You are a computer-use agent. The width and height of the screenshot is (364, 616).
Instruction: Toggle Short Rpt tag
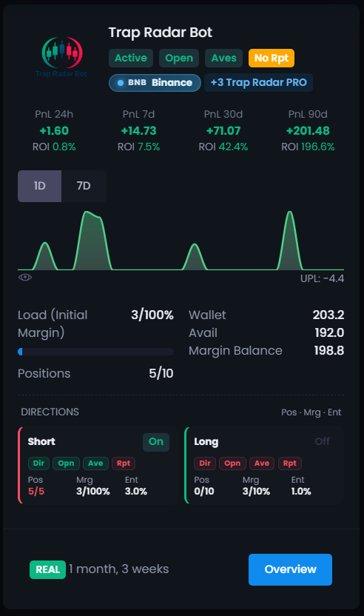pyautogui.click(x=124, y=463)
